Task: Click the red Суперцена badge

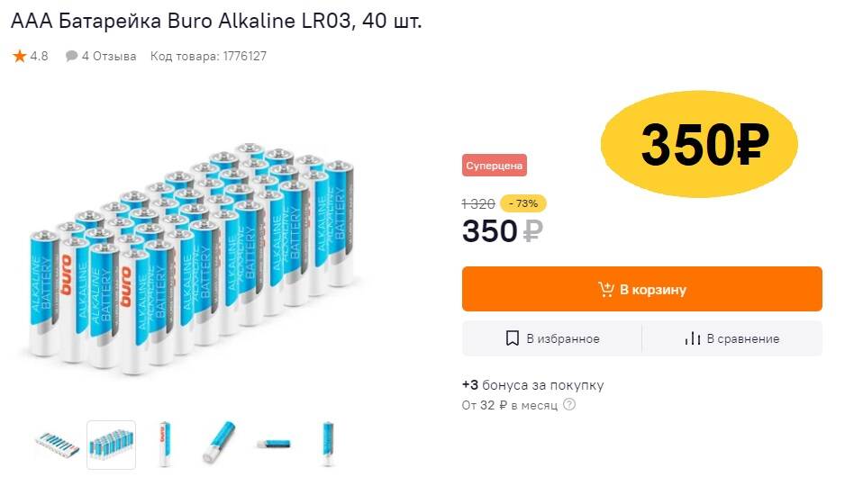Action: click(495, 166)
